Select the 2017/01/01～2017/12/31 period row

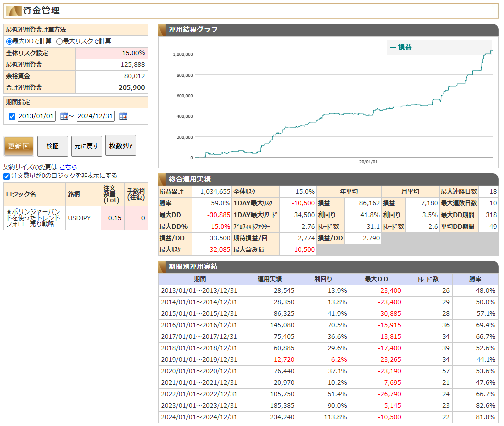tap(329, 337)
